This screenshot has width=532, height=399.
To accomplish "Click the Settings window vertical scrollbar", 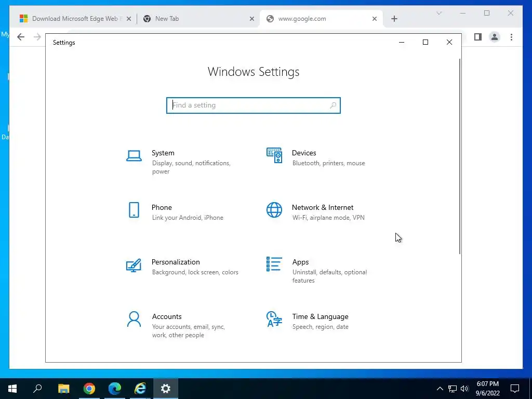I will tap(460, 156).
